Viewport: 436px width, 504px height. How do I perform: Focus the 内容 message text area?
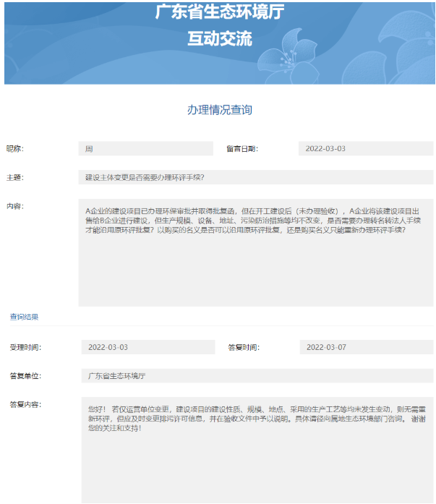point(255,252)
